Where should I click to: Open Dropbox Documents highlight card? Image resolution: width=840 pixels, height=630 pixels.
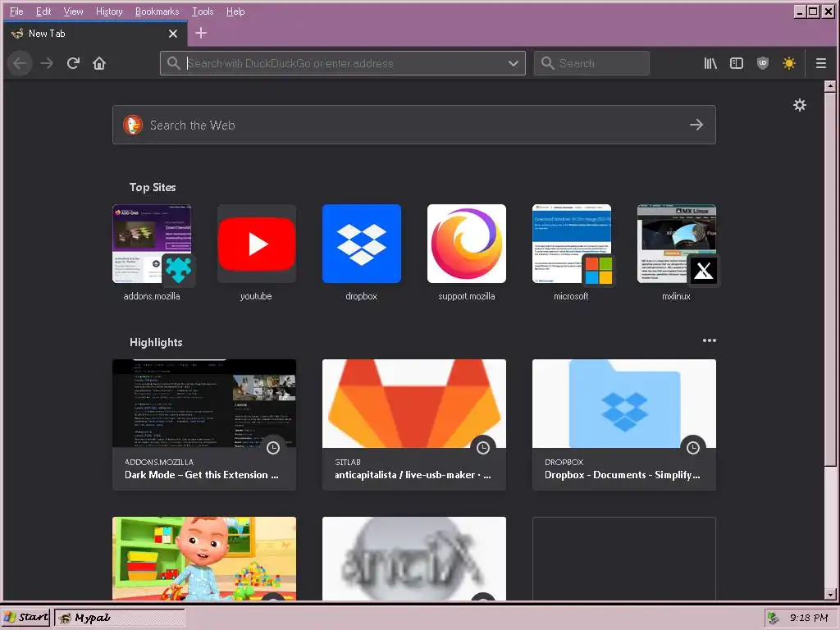(624, 425)
